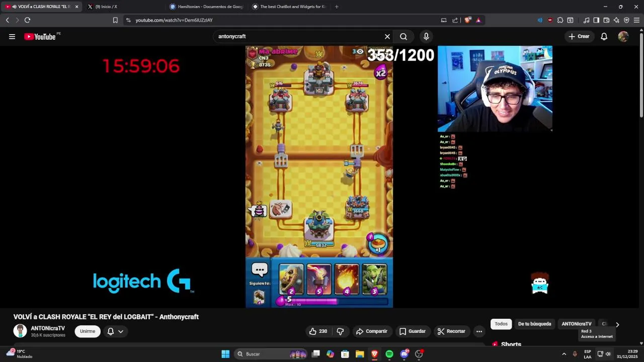Viewport: 644px width, 362px height.
Task: Click the browser address bar URL
Action: (x=174, y=20)
